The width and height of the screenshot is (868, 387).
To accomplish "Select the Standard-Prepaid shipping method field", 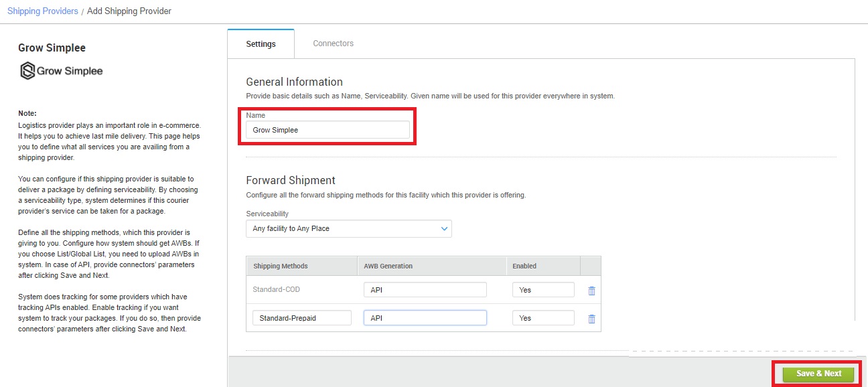I will coord(302,318).
